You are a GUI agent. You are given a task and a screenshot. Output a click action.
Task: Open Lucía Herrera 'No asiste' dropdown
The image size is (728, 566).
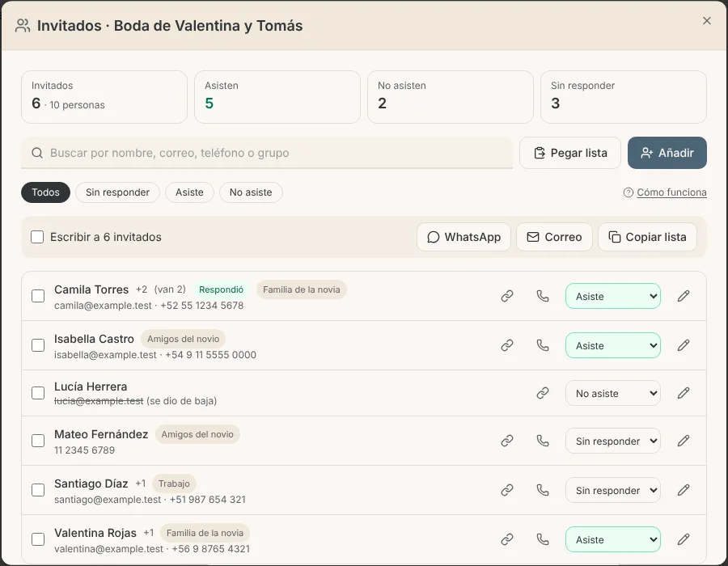click(x=613, y=393)
